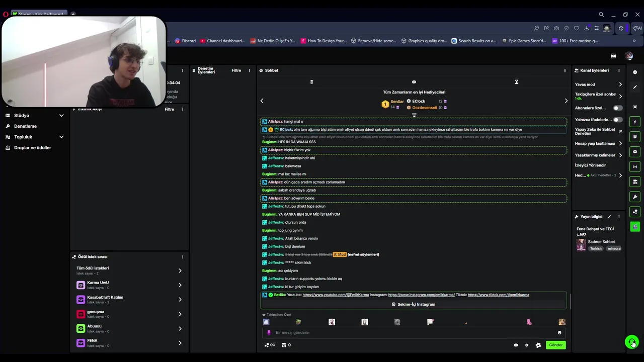
Task: Click the green floating button at bottom right
Action: [x=632, y=342]
